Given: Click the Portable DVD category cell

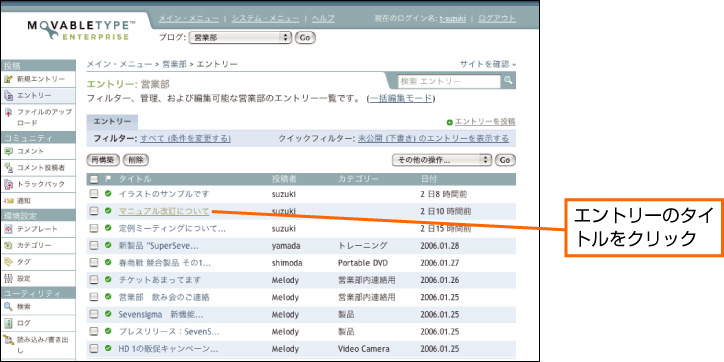Looking at the screenshot, I should click(x=363, y=263).
